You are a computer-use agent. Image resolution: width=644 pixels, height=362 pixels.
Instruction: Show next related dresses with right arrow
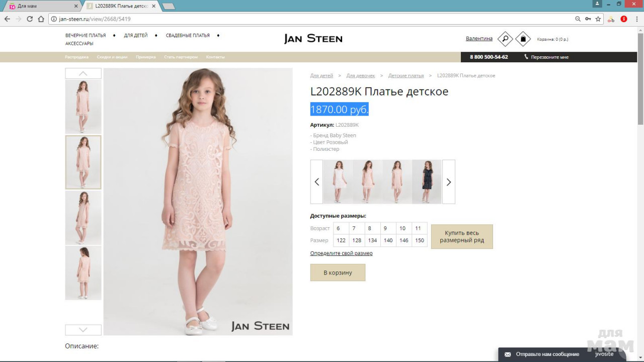448,182
